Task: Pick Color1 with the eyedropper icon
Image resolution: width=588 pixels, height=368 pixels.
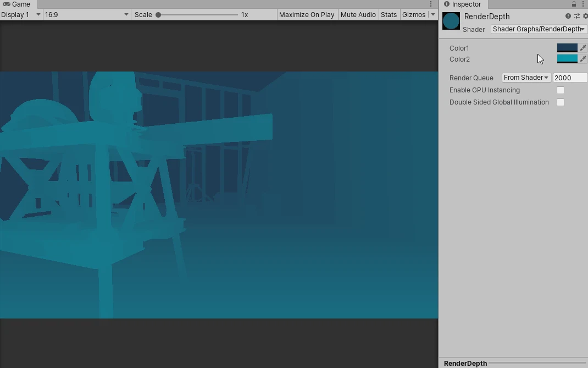Action: pos(583,48)
